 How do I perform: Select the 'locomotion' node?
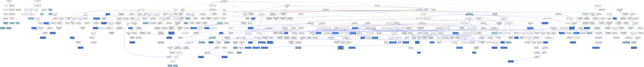point(176,10)
